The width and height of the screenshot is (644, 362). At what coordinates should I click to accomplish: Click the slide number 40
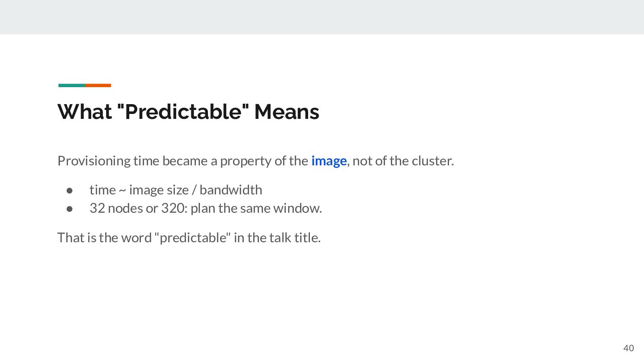[x=628, y=348]
